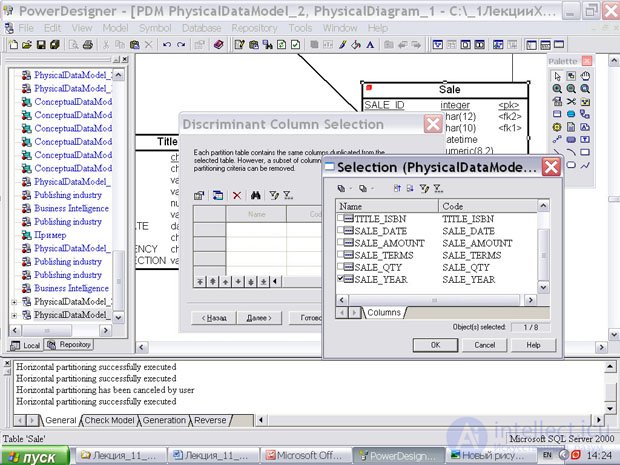This screenshot has height=465, width=620.
Task: Select the Polyline tool in Palette
Action: click(x=585, y=165)
